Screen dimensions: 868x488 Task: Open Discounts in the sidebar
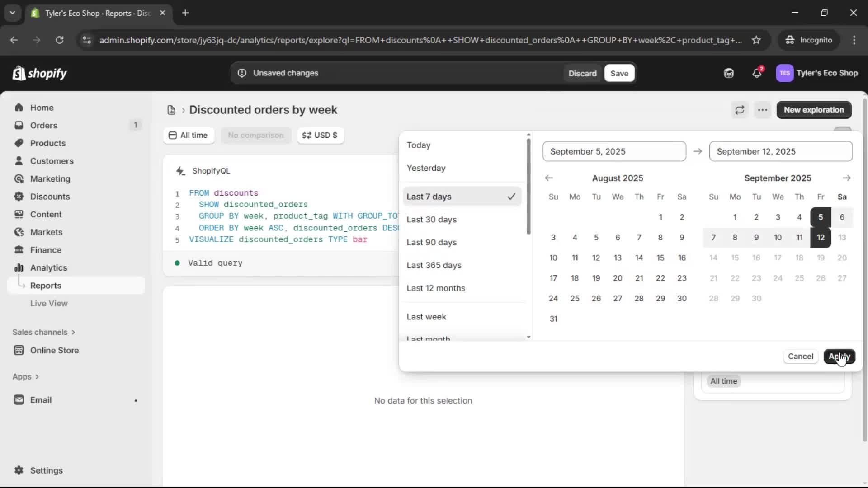pyautogui.click(x=50, y=197)
